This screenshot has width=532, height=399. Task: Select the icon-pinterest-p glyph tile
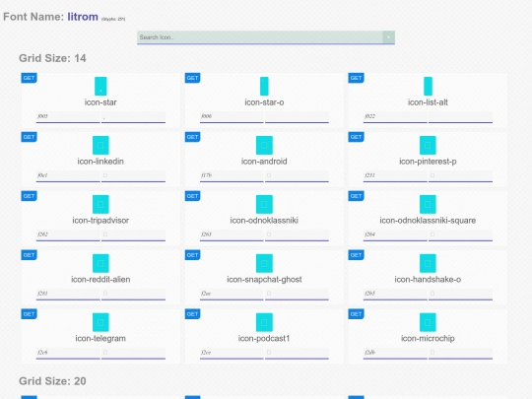click(428, 145)
